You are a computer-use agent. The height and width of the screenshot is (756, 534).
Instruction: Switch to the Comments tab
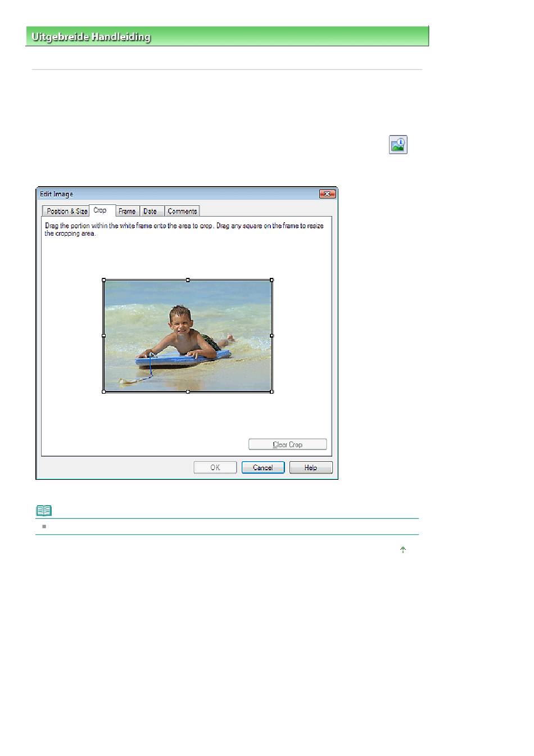click(x=182, y=211)
